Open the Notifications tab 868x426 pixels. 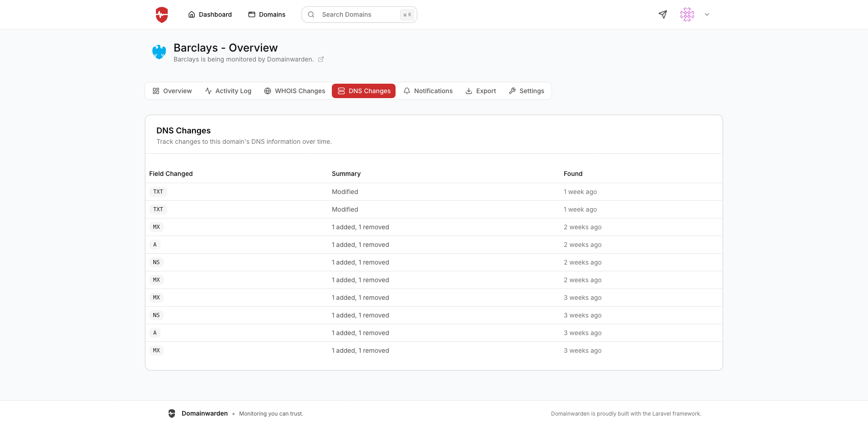click(x=428, y=91)
